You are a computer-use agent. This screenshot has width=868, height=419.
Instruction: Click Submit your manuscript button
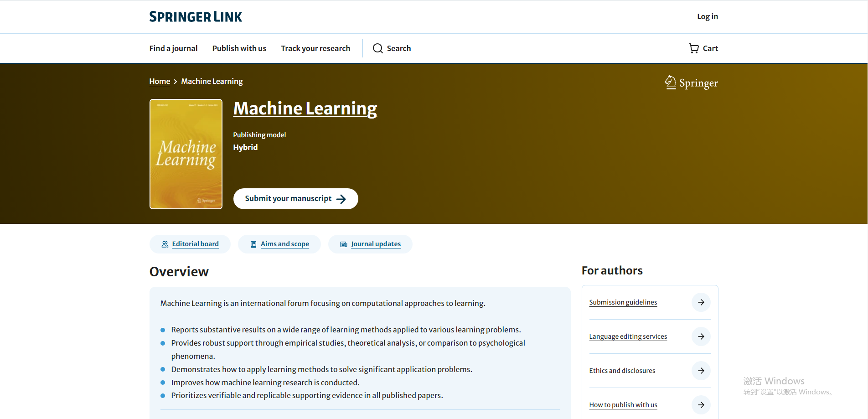coord(296,199)
